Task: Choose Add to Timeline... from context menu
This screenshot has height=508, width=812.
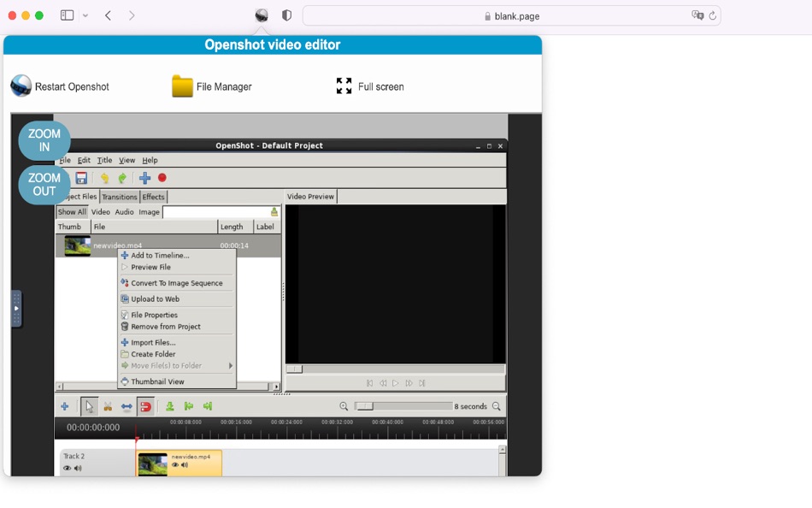Action: pos(177,256)
